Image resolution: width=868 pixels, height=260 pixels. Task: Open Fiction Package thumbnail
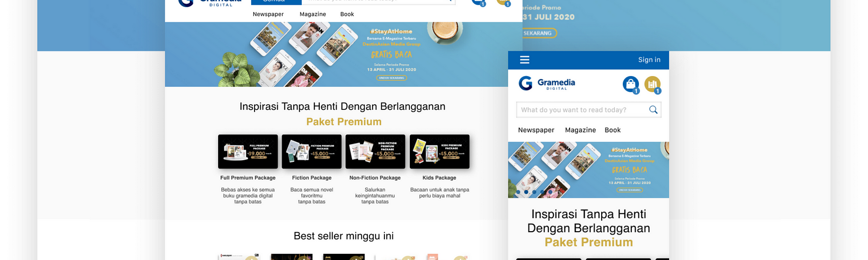click(312, 151)
